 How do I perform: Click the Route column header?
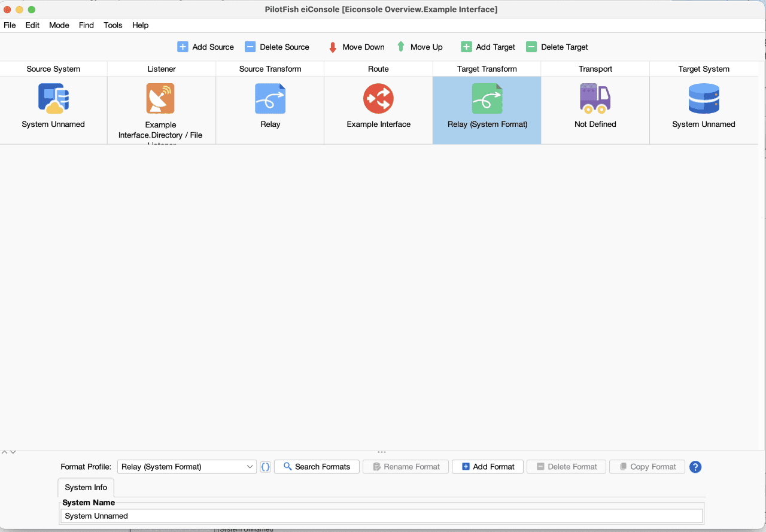click(x=378, y=69)
